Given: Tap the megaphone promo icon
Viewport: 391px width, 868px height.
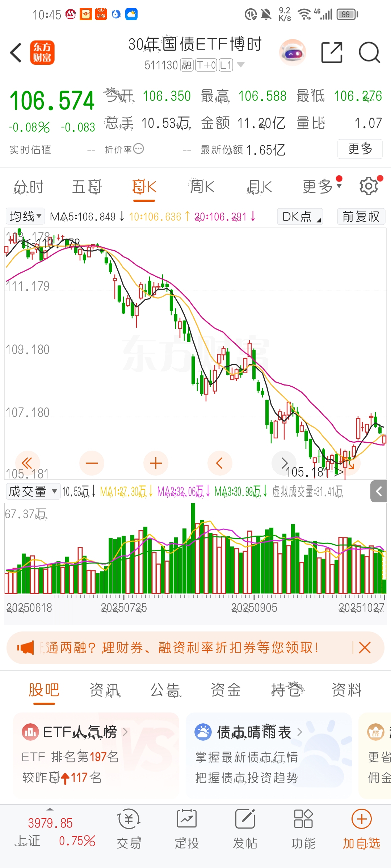Looking at the screenshot, I should pyautogui.click(x=25, y=647).
